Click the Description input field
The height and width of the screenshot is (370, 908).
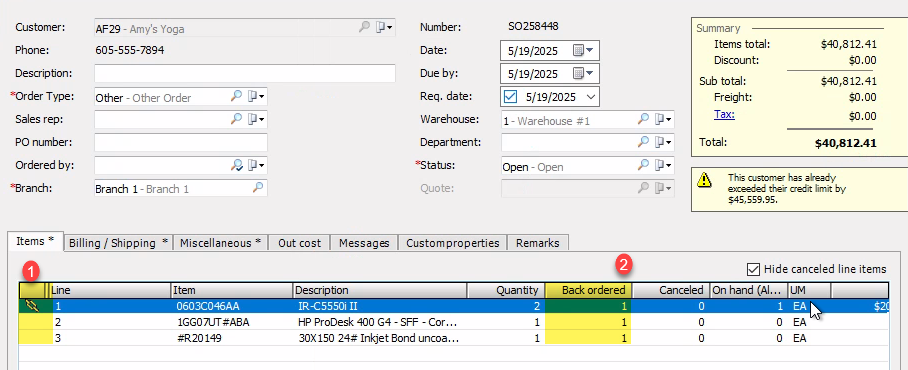coord(245,74)
